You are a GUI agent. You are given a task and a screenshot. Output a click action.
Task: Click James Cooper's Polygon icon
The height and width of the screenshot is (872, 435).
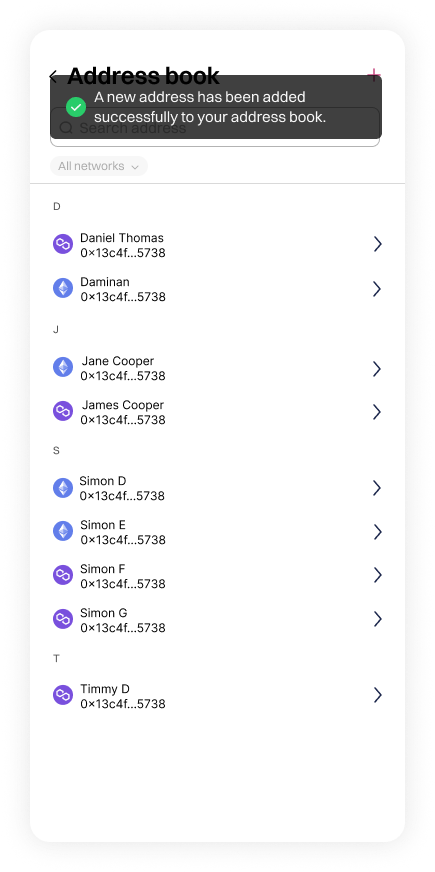coord(63,411)
